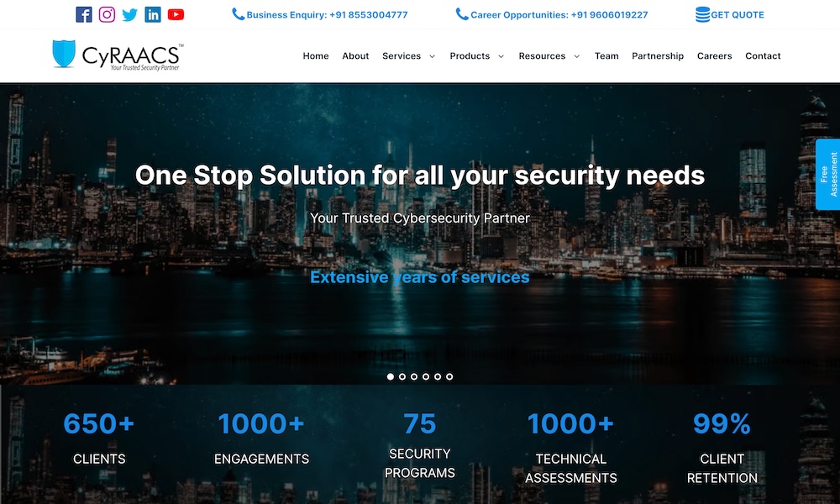Open the Facebook social icon

[83, 14]
